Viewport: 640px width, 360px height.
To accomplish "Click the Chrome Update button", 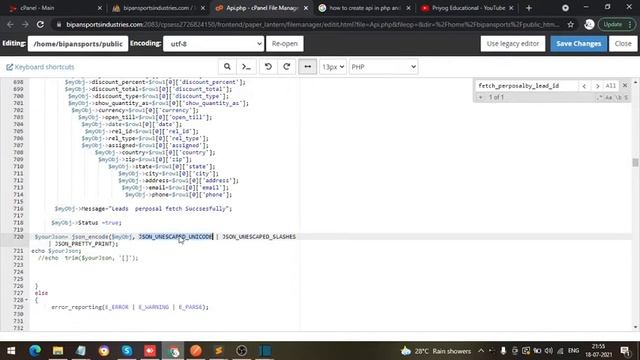I will [617, 24].
